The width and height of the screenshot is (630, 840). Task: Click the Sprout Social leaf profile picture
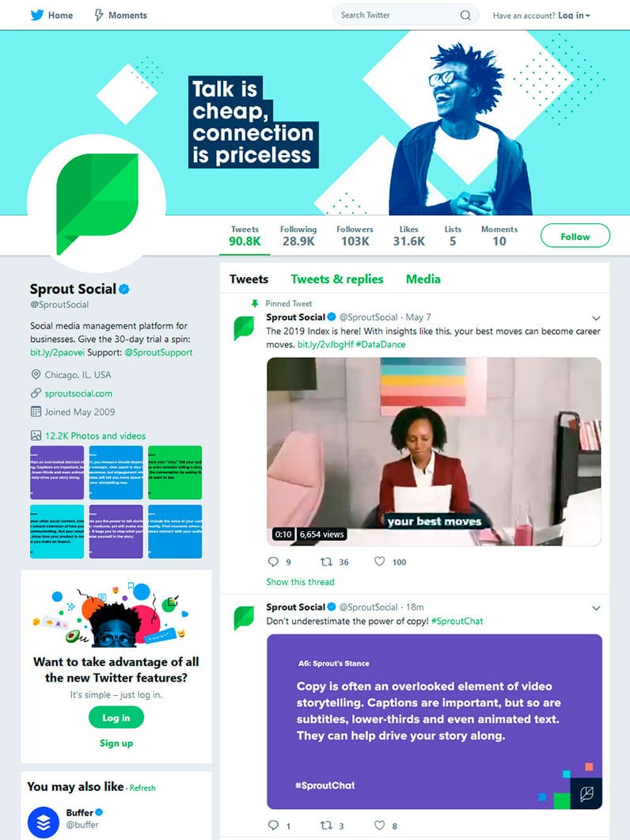point(97,203)
